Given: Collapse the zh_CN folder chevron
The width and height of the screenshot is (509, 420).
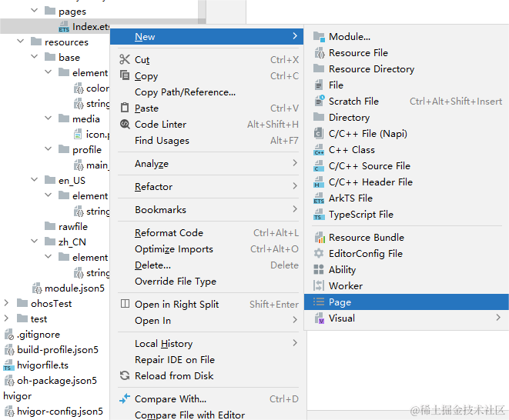Looking at the screenshot, I should click(34, 241).
